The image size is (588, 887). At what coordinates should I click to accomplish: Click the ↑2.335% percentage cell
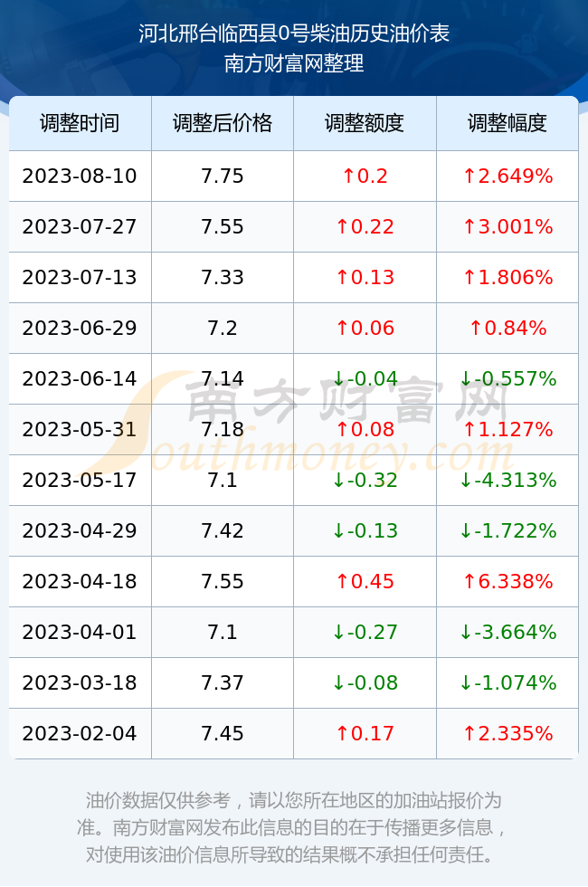(507, 734)
